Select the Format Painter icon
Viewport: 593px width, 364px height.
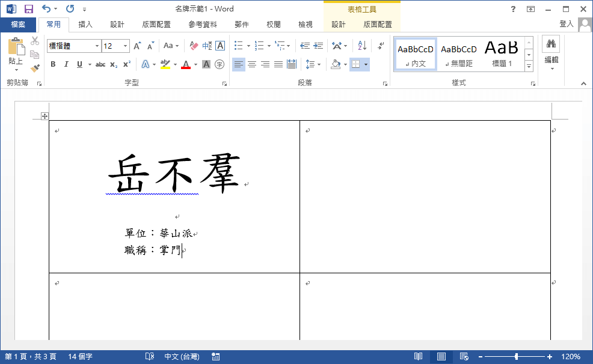click(34, 68)
